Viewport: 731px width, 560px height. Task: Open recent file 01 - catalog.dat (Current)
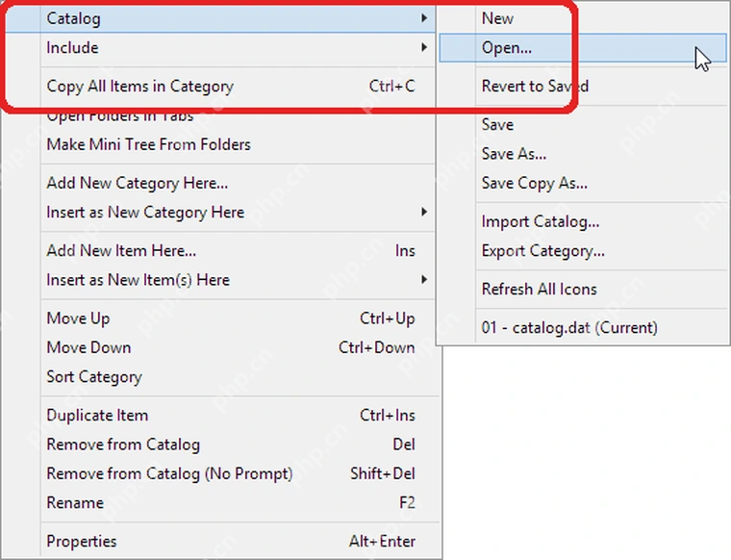[x=583, y=328]
